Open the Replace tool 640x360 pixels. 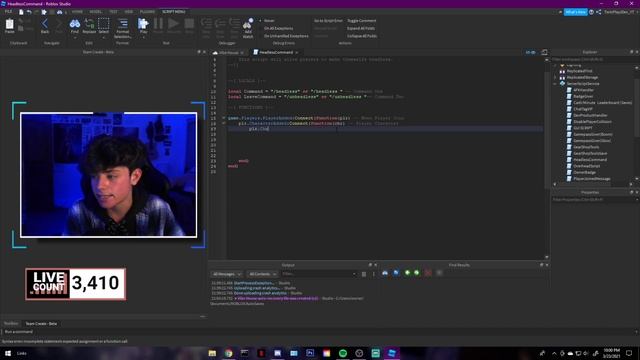pos(89,25)
